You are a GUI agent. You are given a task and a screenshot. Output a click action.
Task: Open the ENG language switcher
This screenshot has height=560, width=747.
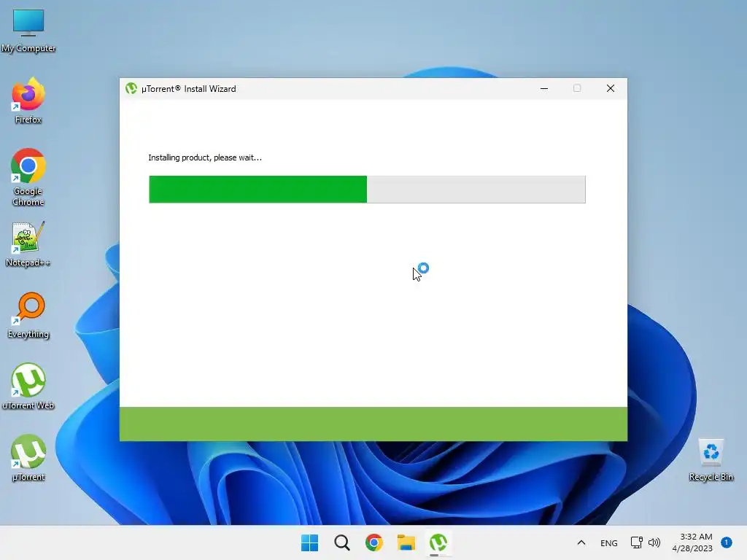(x=609, y=542)
